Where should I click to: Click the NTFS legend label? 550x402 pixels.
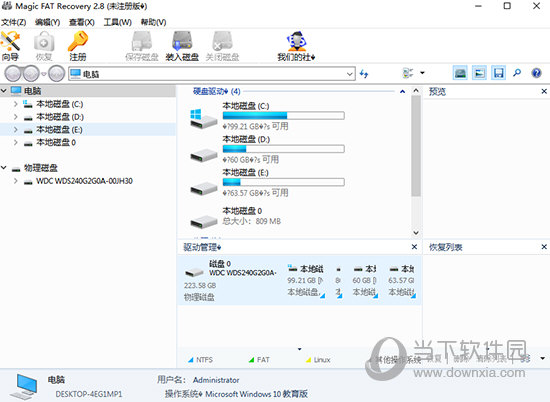pos(204,360)
